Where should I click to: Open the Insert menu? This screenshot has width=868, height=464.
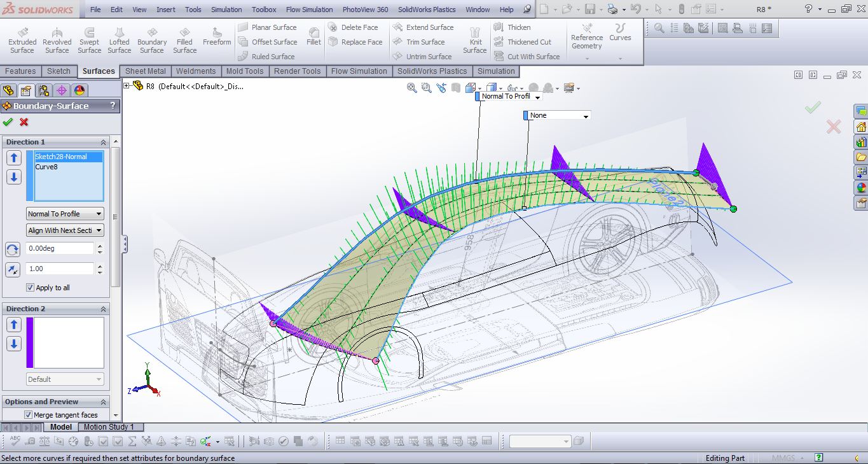166,10
